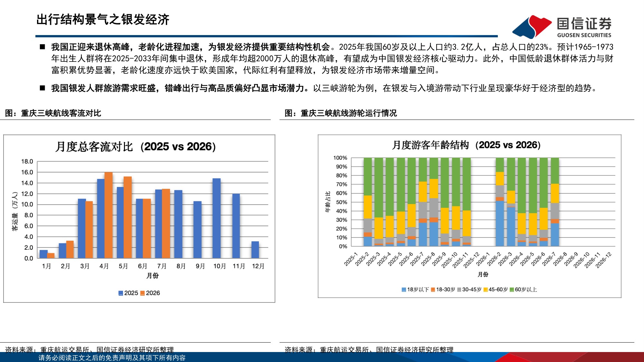Click the 2025-8 stacked age bar

[434, 202]
